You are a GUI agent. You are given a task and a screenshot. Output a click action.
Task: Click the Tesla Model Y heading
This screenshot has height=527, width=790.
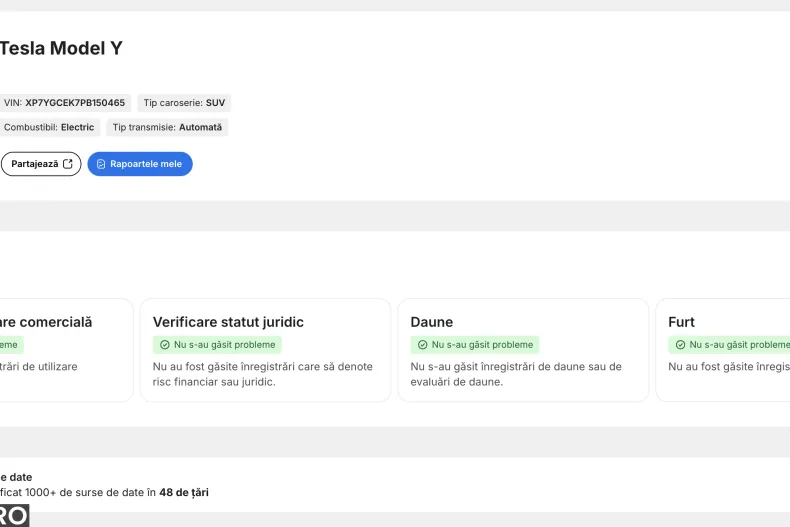tap(61, 48)
